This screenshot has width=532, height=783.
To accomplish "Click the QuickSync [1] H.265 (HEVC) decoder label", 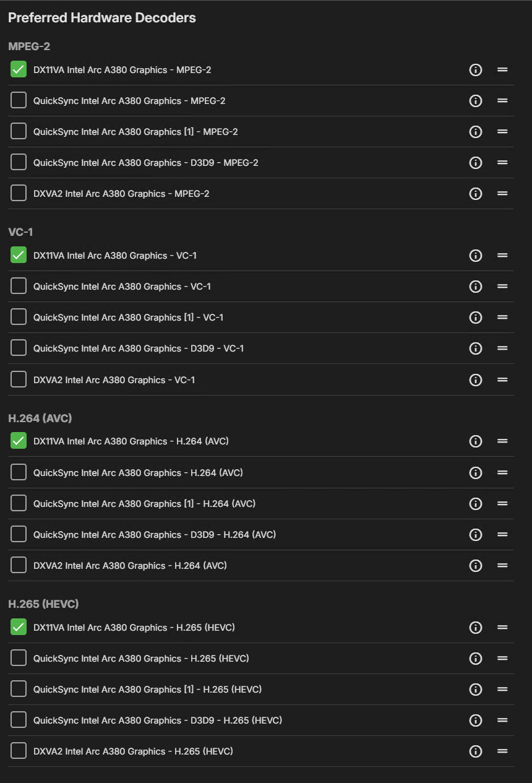I will 147,690.
